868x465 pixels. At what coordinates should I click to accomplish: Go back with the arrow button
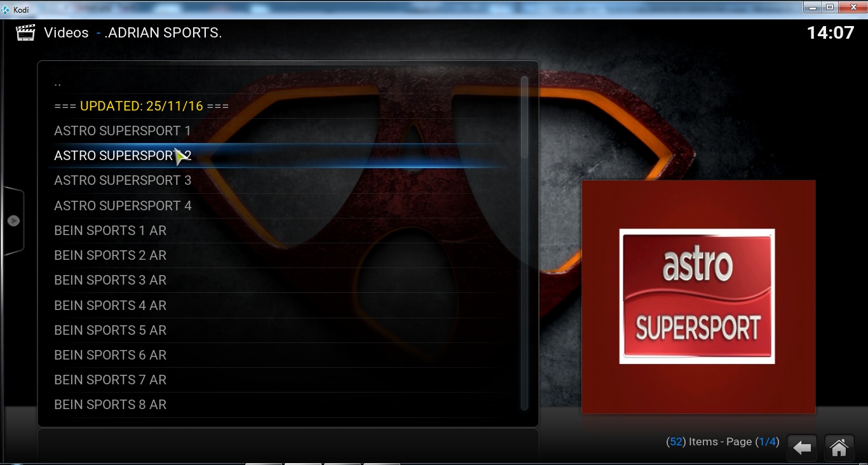(x=802, y=447)
